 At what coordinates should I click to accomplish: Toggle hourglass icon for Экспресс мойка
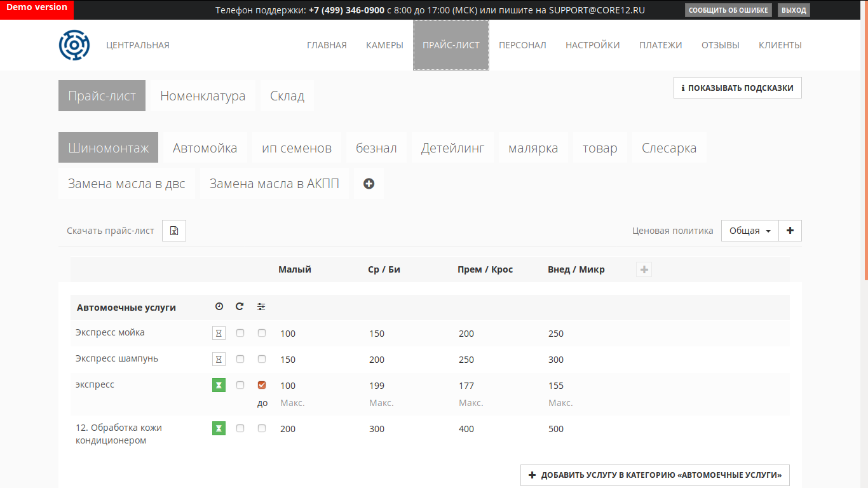(219, 333)
